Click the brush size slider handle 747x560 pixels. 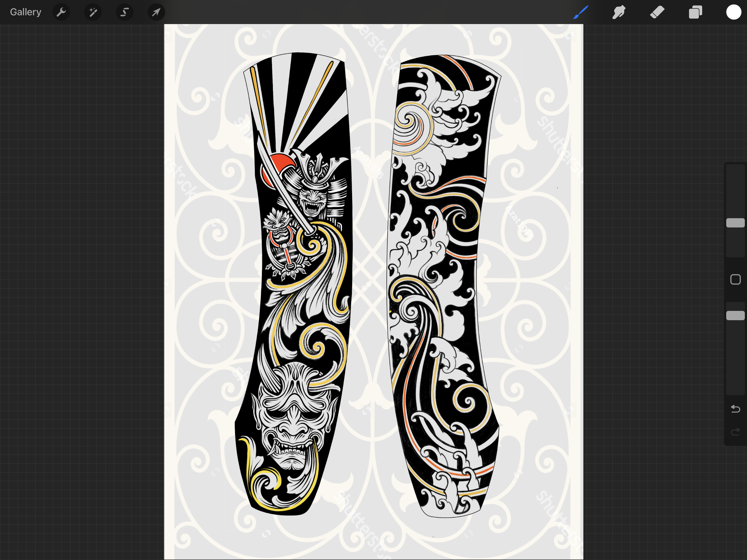(735, 223)
